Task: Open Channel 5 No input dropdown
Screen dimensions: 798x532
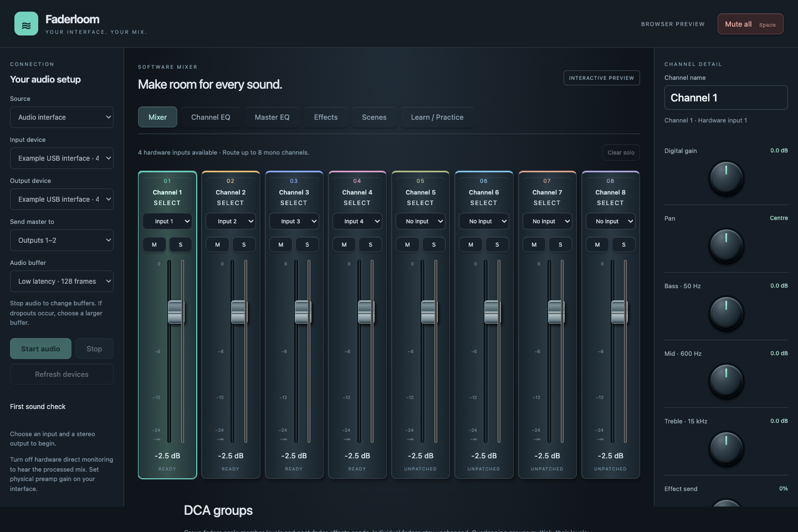Action: point(421,221)
